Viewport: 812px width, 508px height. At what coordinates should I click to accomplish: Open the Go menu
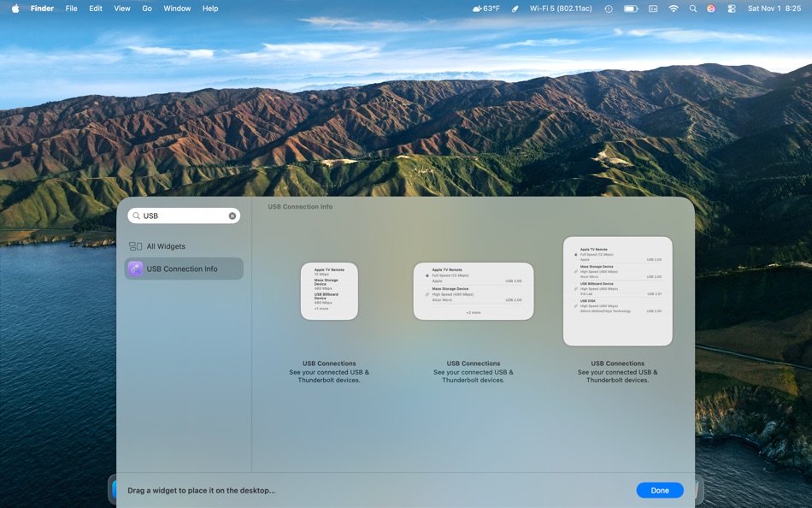146,8
